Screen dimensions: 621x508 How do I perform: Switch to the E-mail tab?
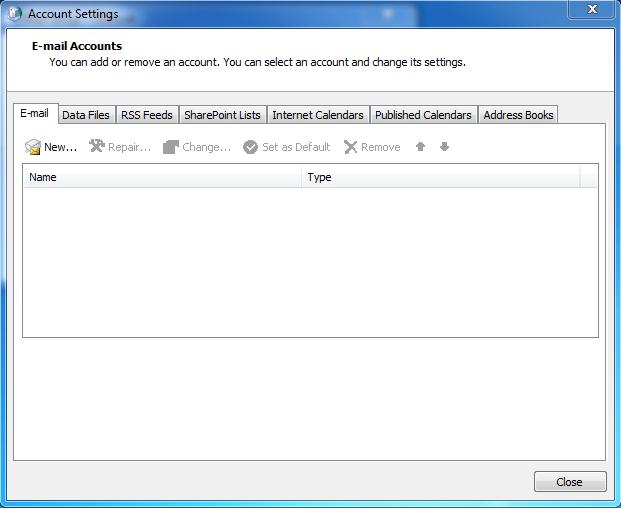click(x=35, y=114)
